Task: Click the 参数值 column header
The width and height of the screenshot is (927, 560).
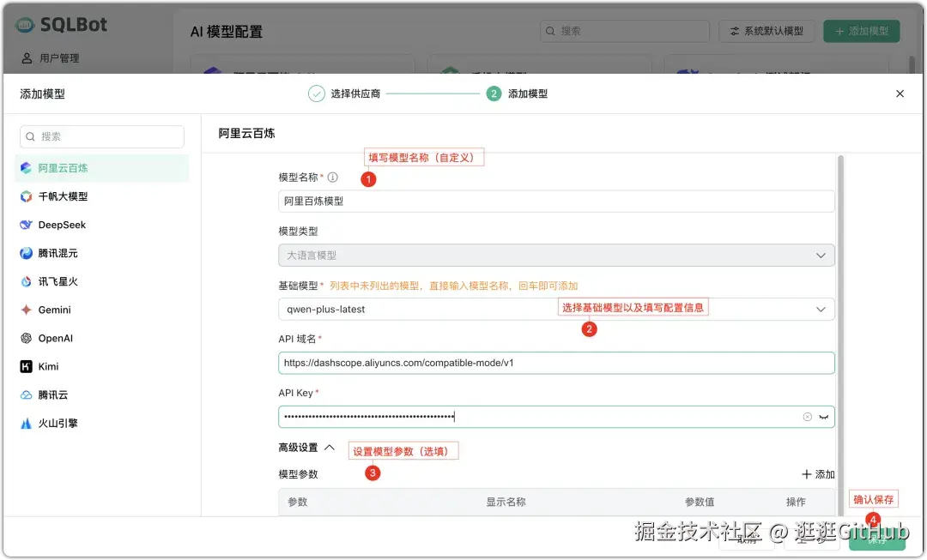Action: coord(700,502)
